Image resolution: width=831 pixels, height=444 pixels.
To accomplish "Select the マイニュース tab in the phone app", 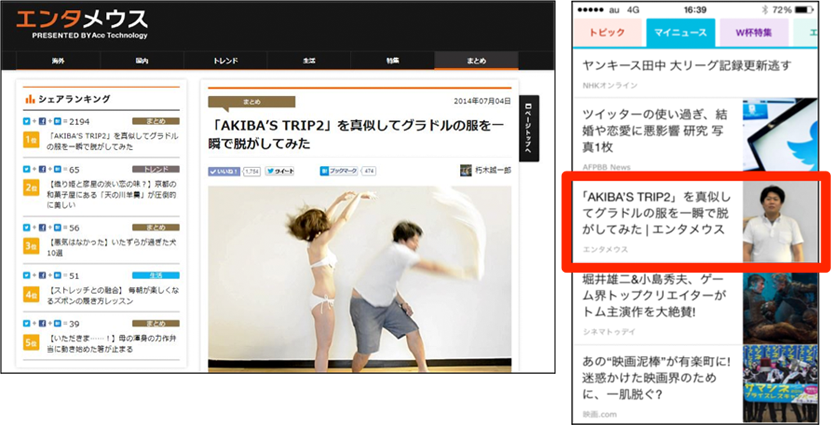I will coord(680,33).
